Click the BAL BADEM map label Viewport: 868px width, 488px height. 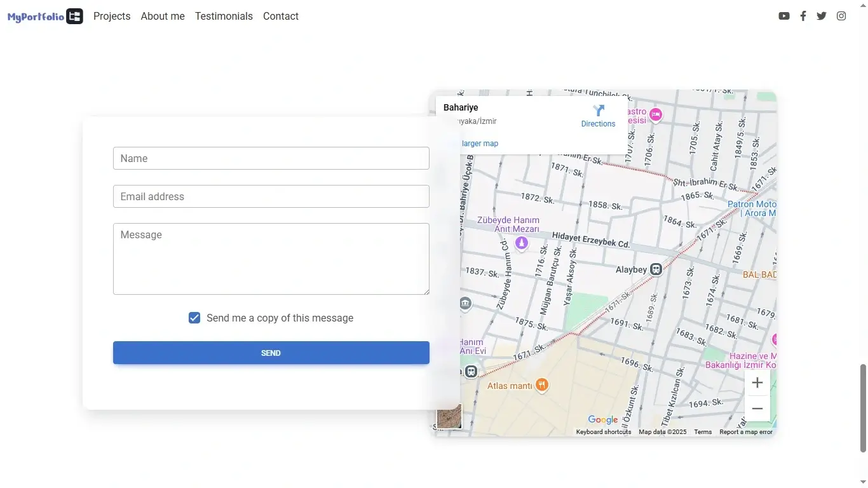pyautogui.click(x=760, y=274)
